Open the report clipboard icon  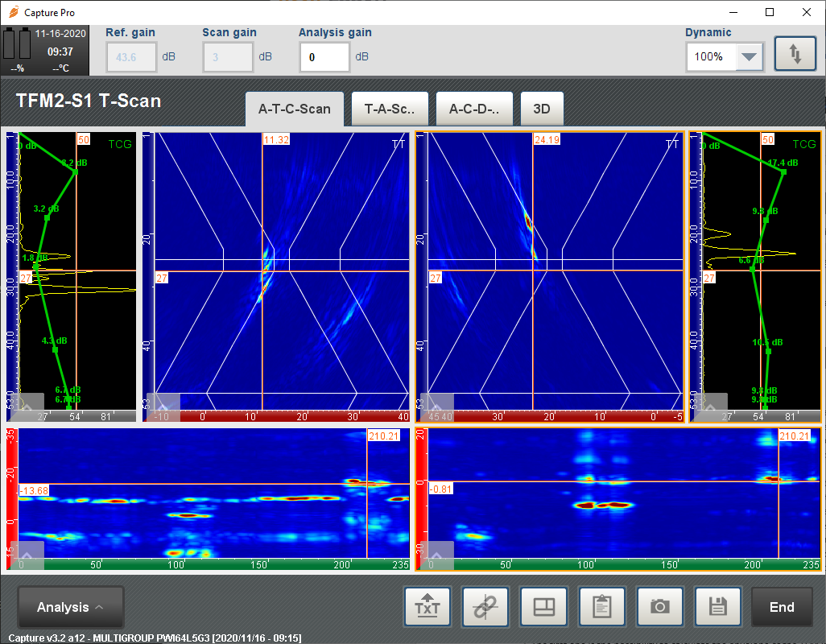601,606
